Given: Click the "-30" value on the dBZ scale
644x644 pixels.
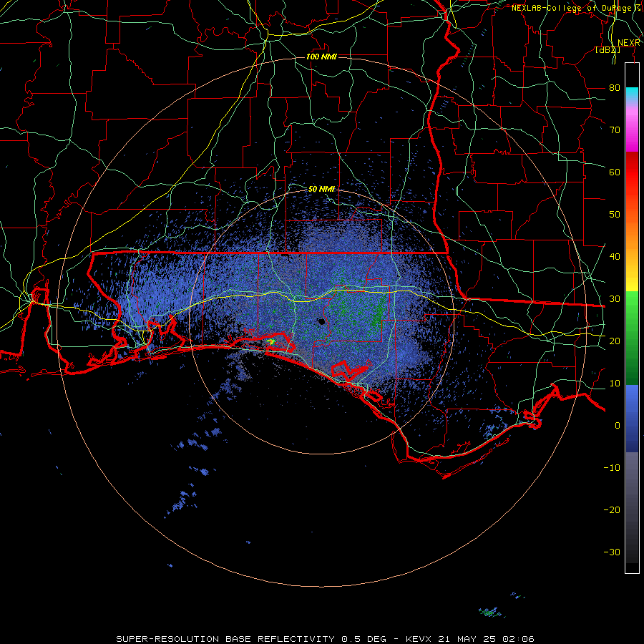Looking at the screenshot, I should tap(612, 552).
